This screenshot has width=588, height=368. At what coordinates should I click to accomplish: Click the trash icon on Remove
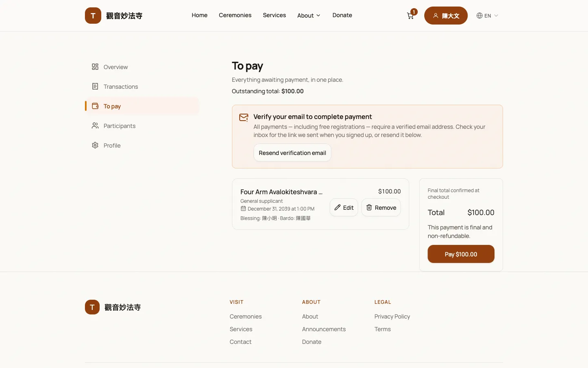(x=369, y=208)
